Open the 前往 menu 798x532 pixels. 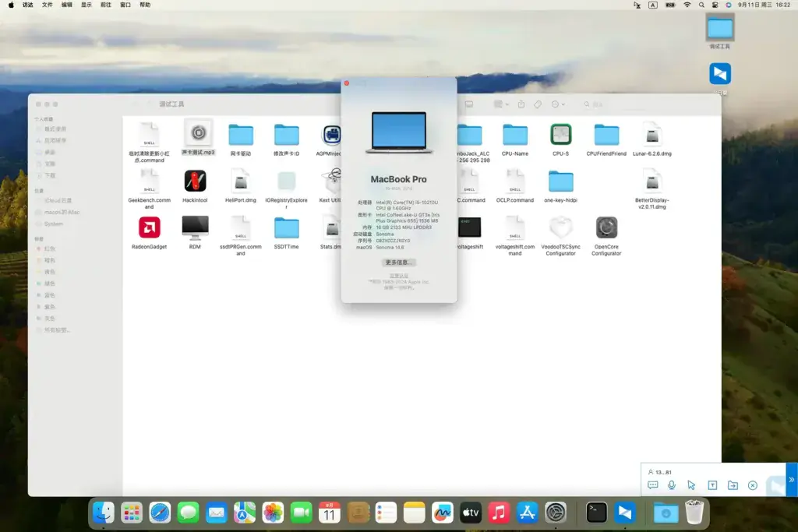pyautogui.click(x=106, y=5)
